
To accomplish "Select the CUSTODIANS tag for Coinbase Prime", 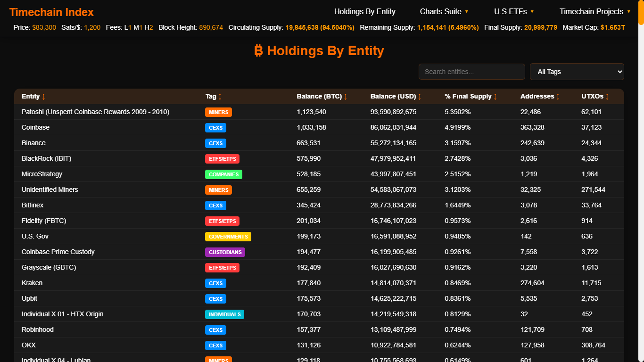I will pyautogui.click(x=225, y=252).
